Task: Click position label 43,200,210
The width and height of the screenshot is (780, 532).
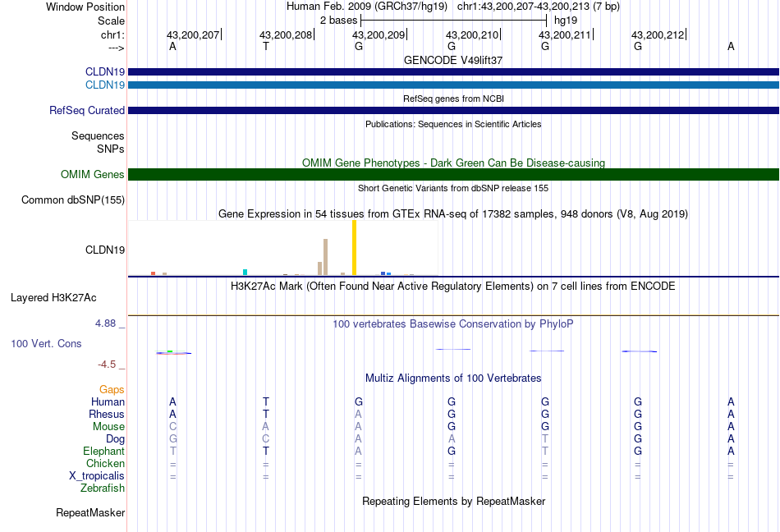Action: tap(472, 34)
